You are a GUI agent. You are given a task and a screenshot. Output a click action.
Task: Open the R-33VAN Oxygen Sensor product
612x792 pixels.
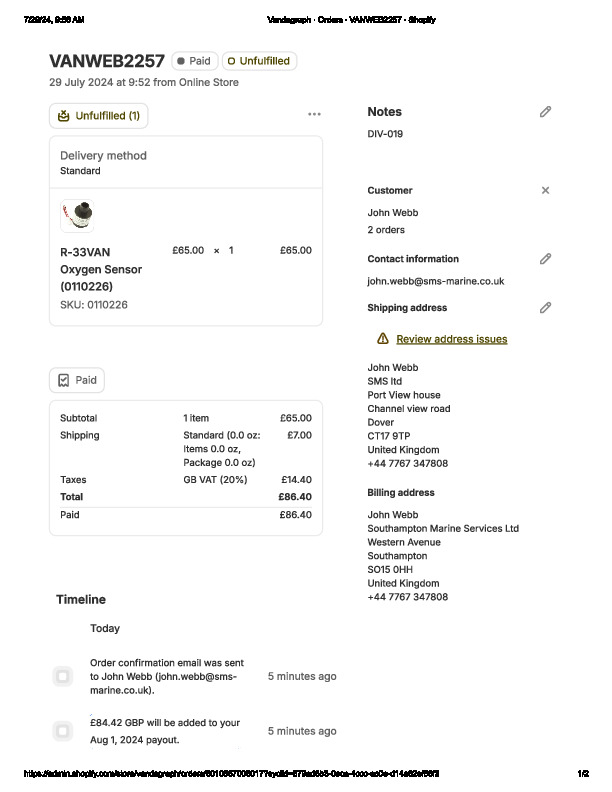click(101, 269)
